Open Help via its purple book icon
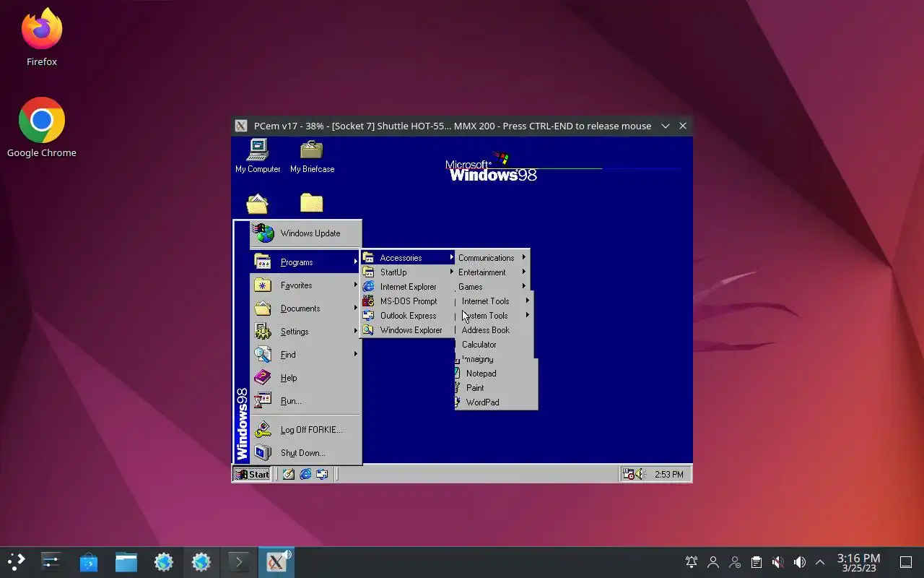This screenshot has height=578, width=924. pyautogui.click(x=263, y=378)
